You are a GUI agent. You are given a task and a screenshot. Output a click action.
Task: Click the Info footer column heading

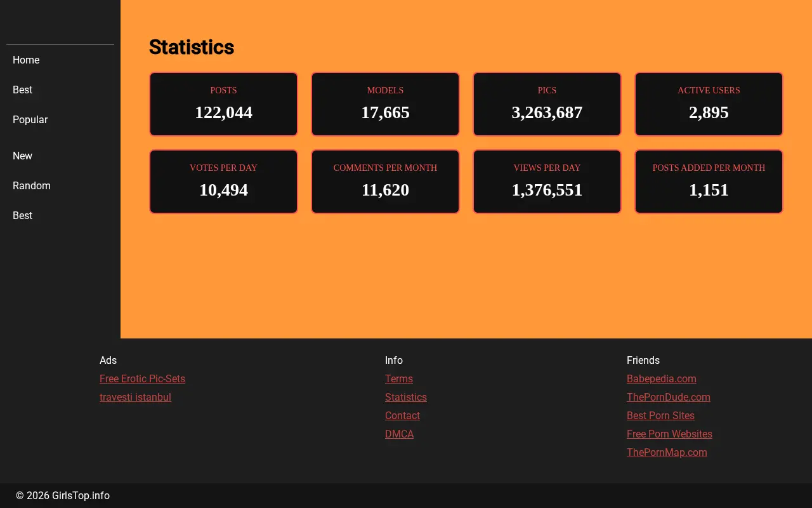[x=394, y=360]
